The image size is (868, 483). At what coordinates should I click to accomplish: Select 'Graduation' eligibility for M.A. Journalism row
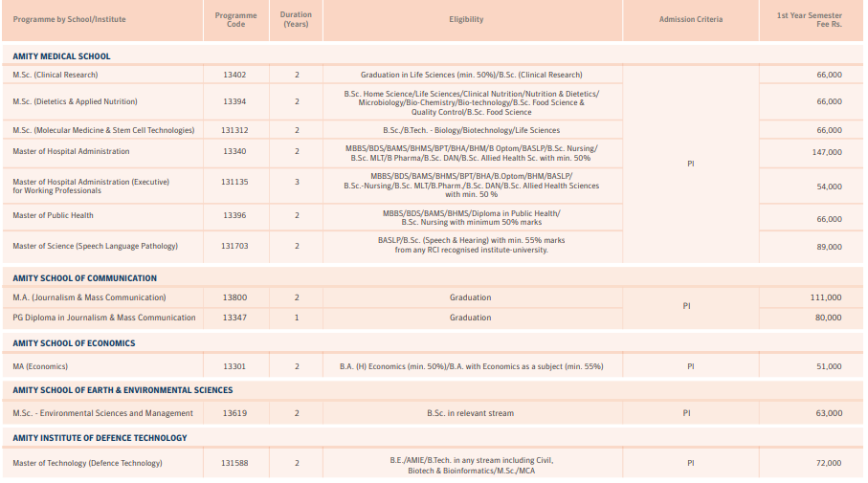tap(471, 297)
